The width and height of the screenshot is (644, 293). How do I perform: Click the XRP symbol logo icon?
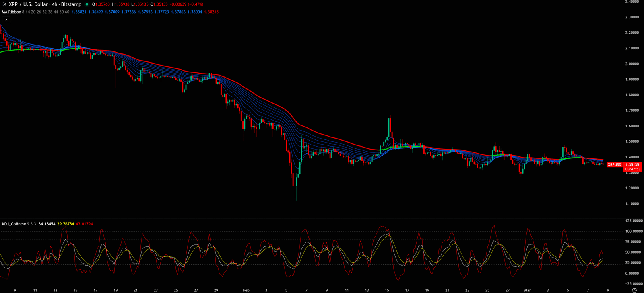click(x=5, y=4)
